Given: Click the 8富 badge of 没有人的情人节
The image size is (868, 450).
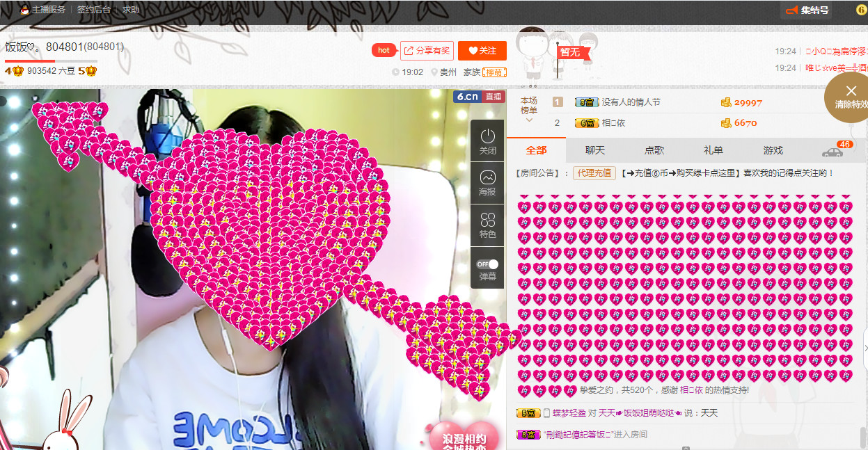Looking at the screenshot, I should coord(587,102).
